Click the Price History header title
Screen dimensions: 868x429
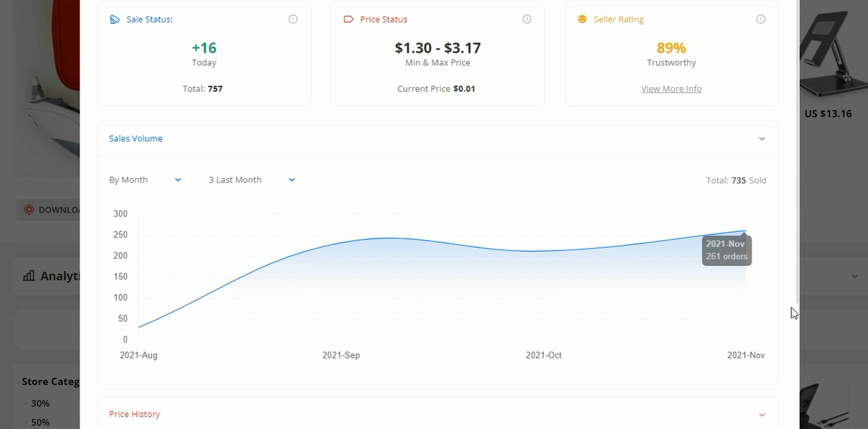[x=134, y=415]
